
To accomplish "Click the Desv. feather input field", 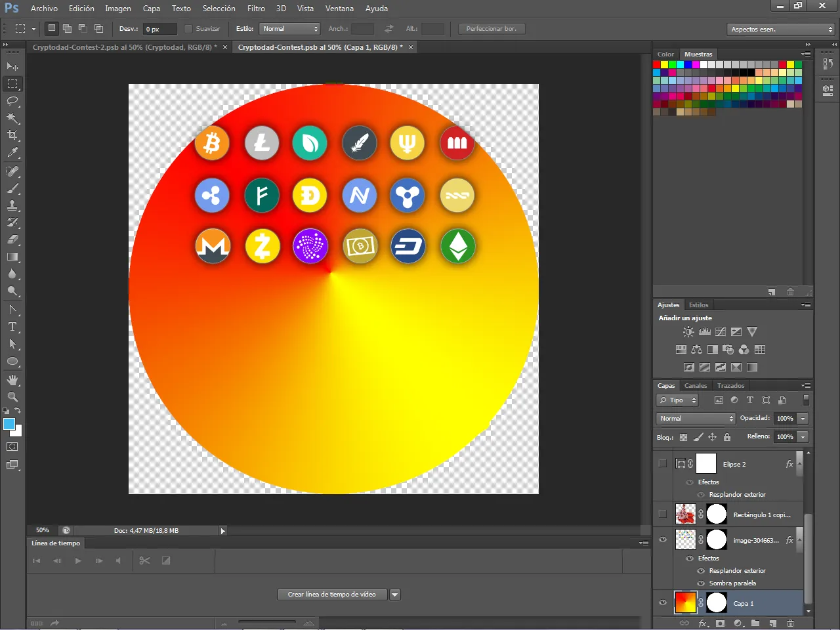I will (x=160, y=29).
